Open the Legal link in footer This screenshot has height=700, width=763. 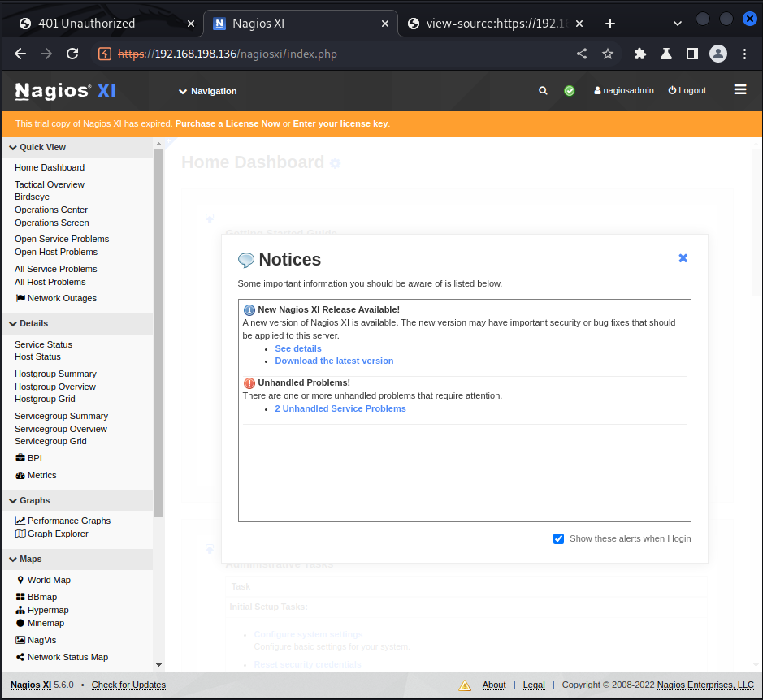(x=534, y=685)
